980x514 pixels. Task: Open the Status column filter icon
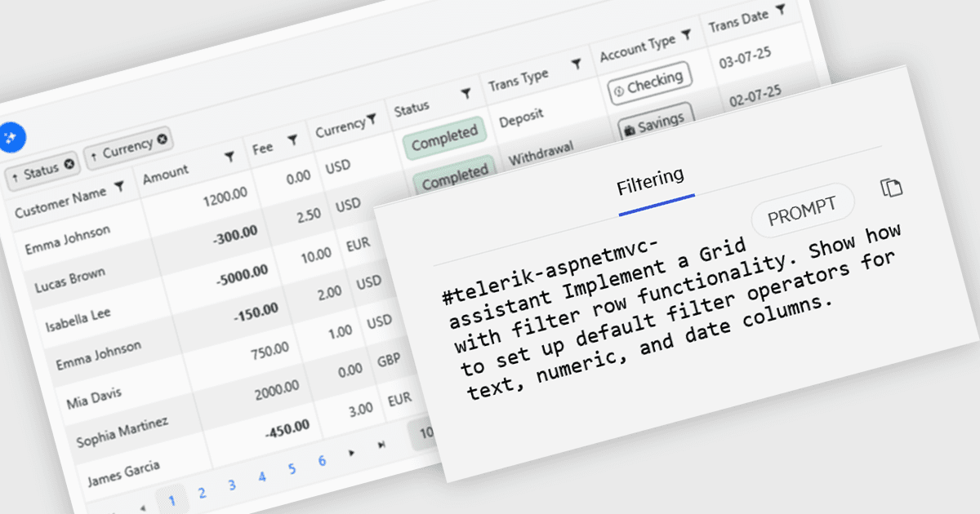[465, 95]
